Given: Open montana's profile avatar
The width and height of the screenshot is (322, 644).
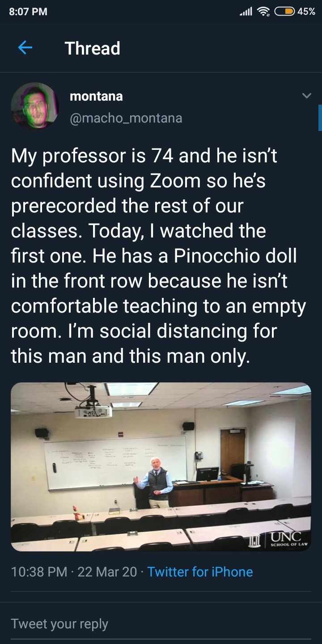Looking at the screenshot, I should [34, 106].
